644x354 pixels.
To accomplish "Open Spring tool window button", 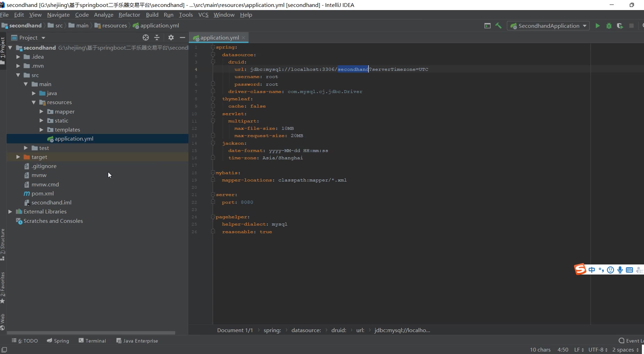I will pos(58,341).
